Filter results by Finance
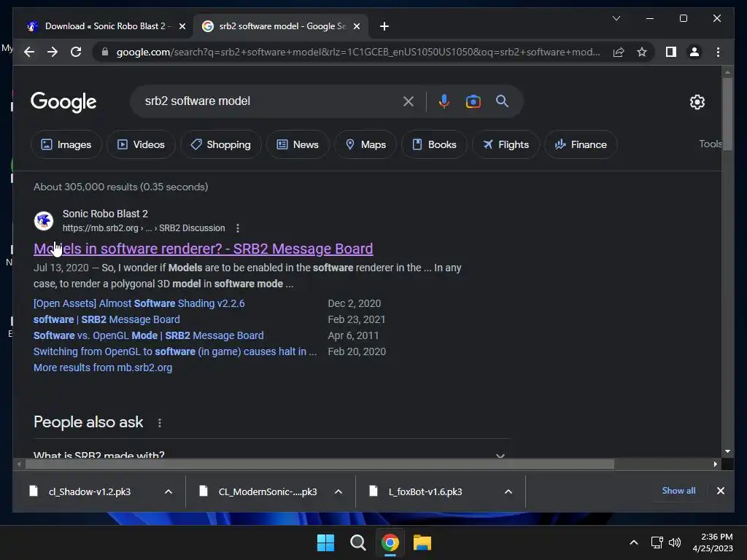747x560 pixels. pos(581,144)
